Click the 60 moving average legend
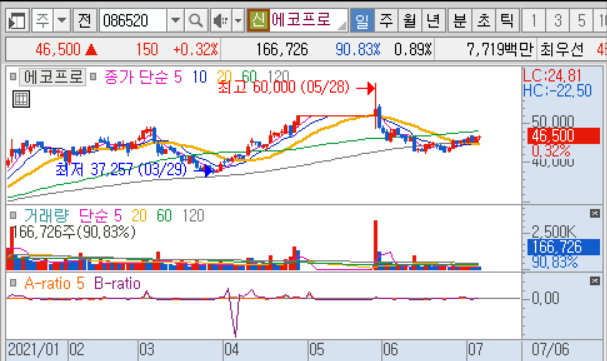607x361 pixels. tap(249, 77)
